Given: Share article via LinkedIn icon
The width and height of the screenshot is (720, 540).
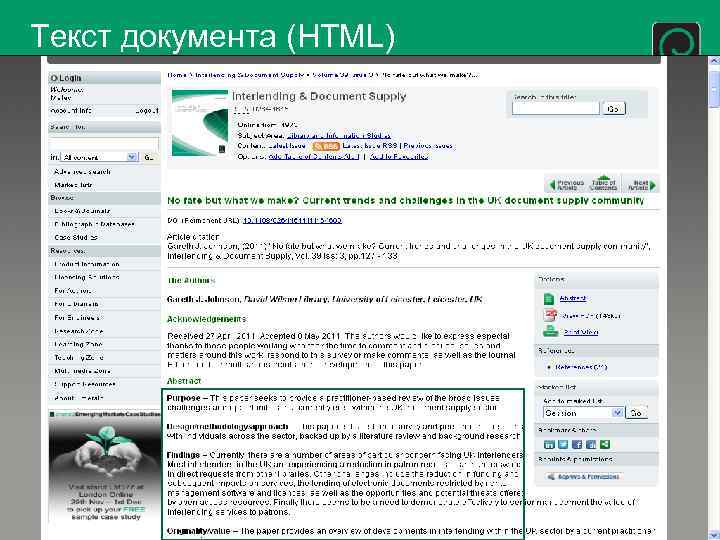Looking at the screenshot, I should click(549, 444).
